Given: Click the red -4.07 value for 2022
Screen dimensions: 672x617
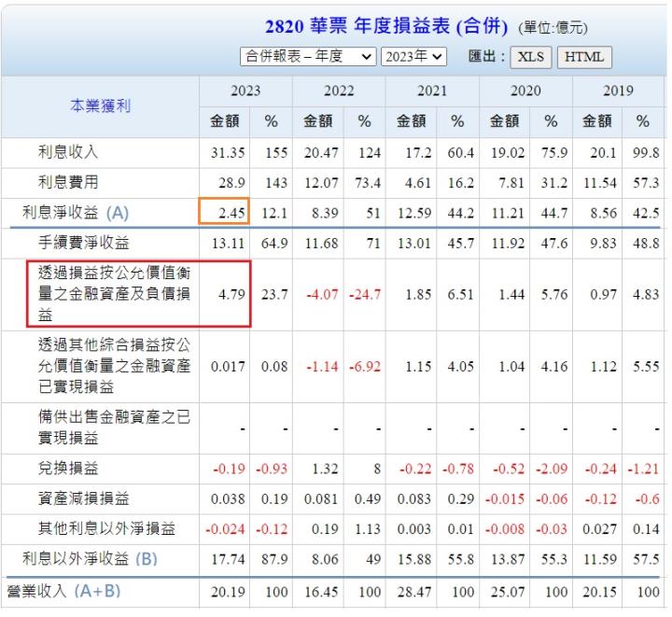Looking at the screenshot, I should click(322, 295).
